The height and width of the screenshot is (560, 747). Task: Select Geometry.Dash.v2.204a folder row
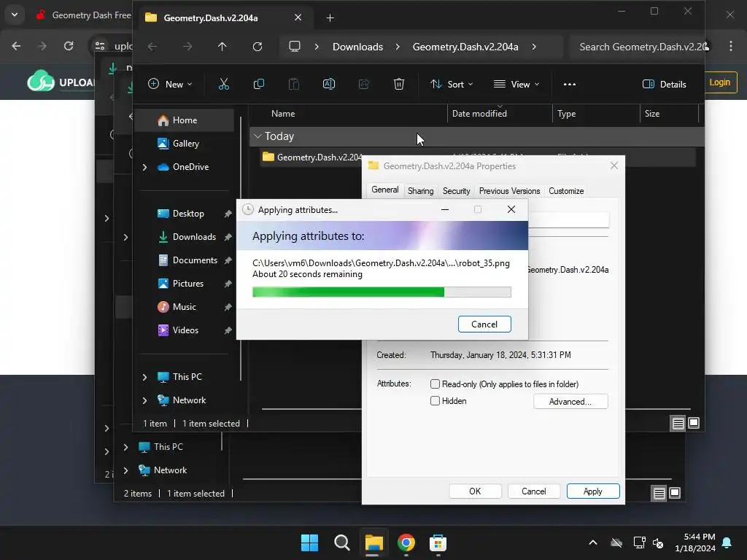coord(476,157)
